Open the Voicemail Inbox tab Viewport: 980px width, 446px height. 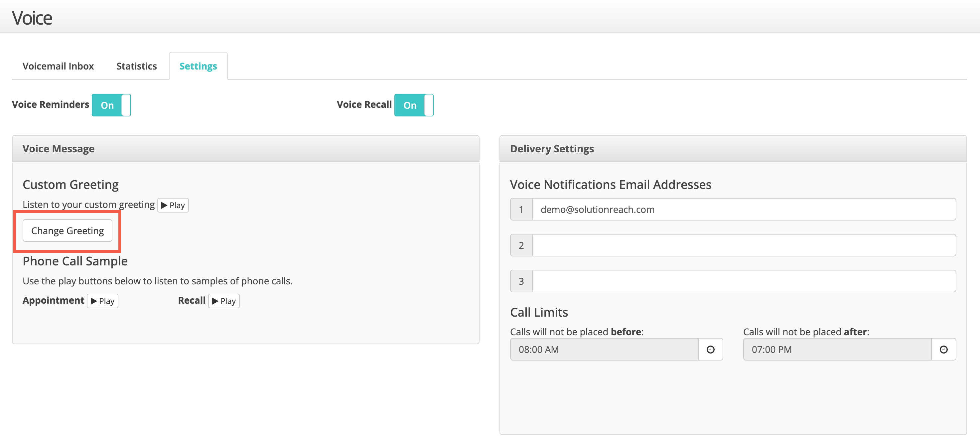coord(58,66)
